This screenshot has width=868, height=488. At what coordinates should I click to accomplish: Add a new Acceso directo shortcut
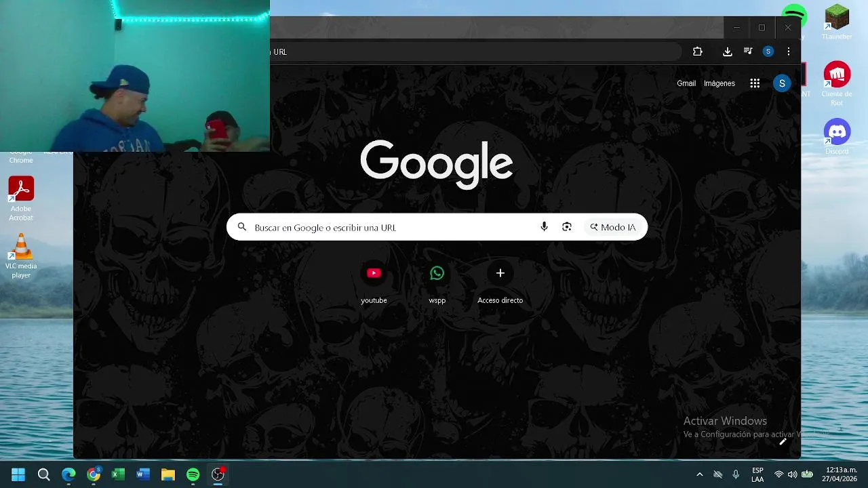click(500, 283)
